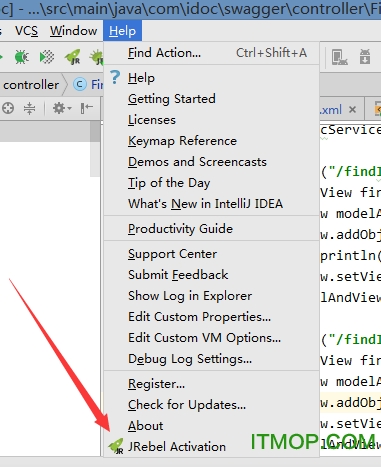Click the toolbar icon right of the Help menu
381x467 pixels.
339,57
